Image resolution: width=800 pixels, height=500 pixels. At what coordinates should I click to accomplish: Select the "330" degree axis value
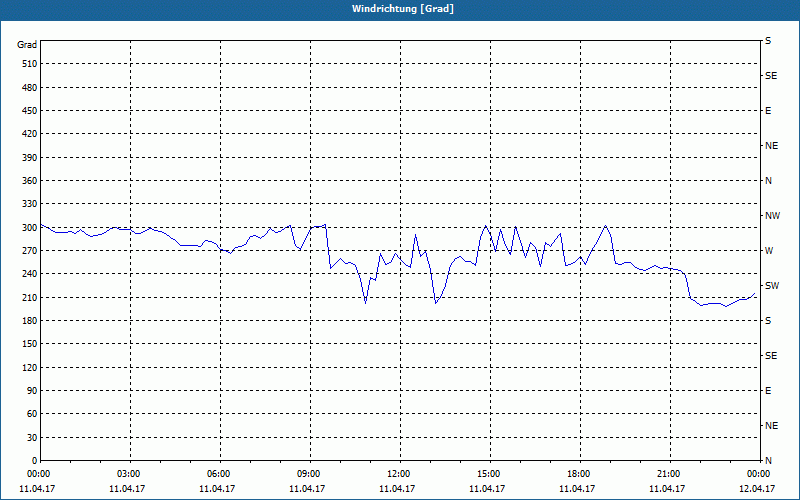(30, 204)
